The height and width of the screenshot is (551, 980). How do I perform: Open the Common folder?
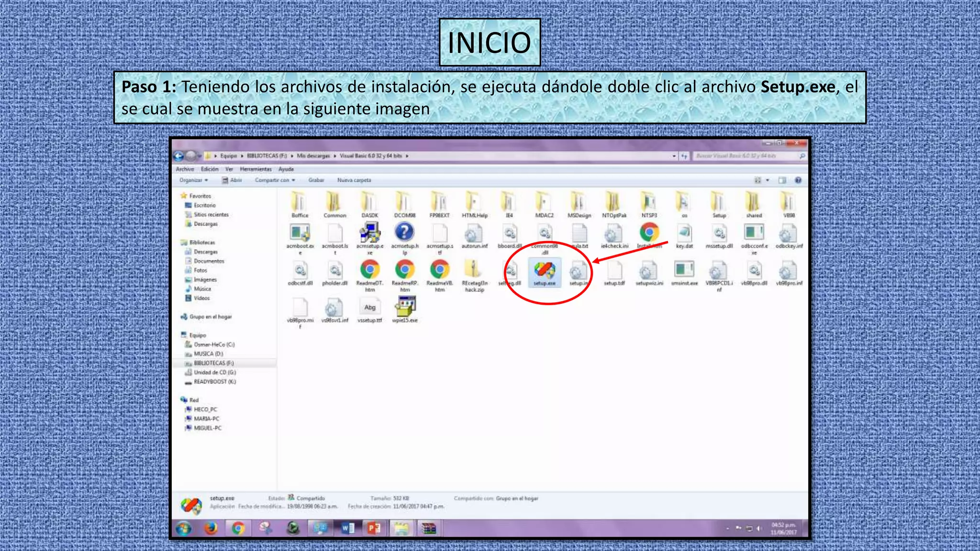[334, 202]
